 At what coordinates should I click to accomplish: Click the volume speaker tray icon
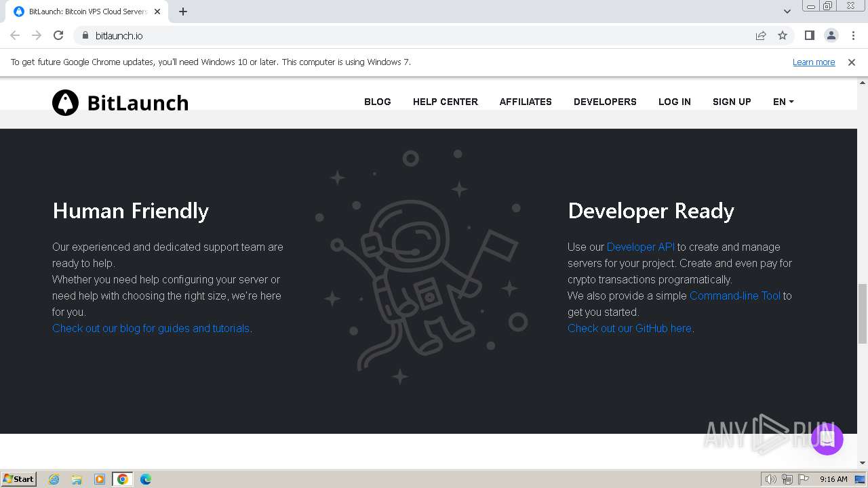click(x=771, y=479)
